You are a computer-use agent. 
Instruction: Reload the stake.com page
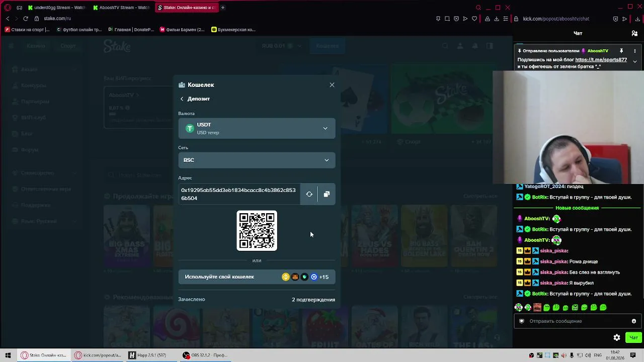[26, 19]
